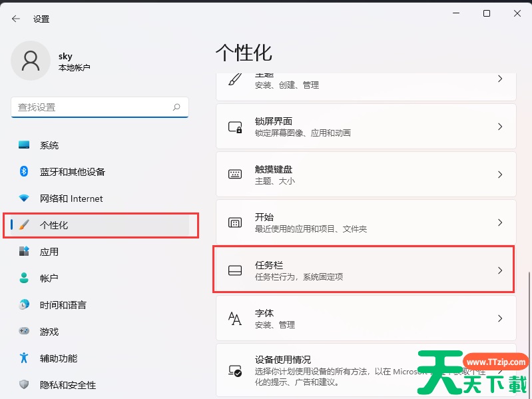Screen dimensions: 532x399
Task: Minimize the Settings window
Action: [456, 13]
